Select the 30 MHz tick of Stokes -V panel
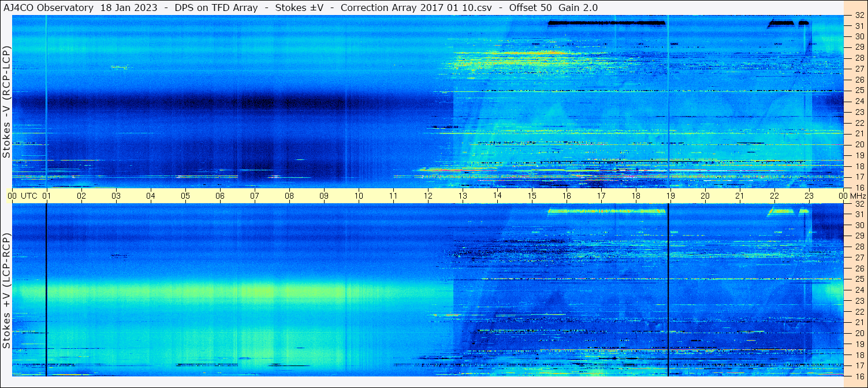 pyautogui.click(x=859, y=36)
